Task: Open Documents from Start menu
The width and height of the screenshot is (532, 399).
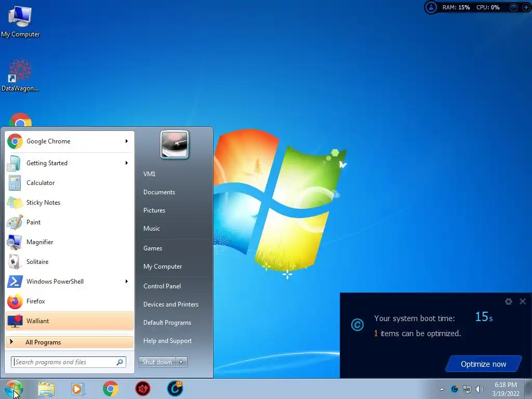Action: tap(159, 192)
